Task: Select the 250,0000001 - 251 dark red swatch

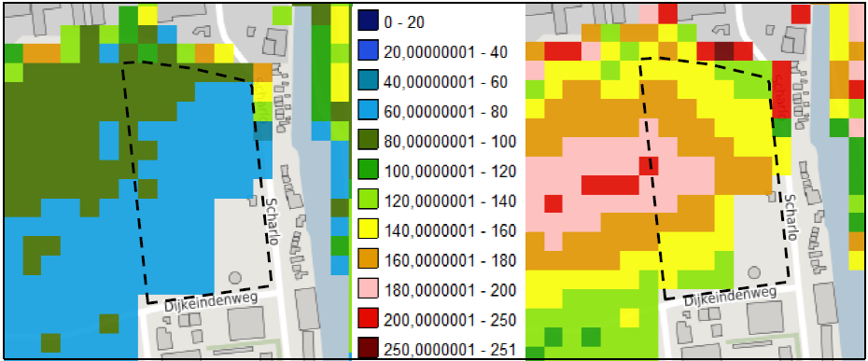Action: (367, 349)
